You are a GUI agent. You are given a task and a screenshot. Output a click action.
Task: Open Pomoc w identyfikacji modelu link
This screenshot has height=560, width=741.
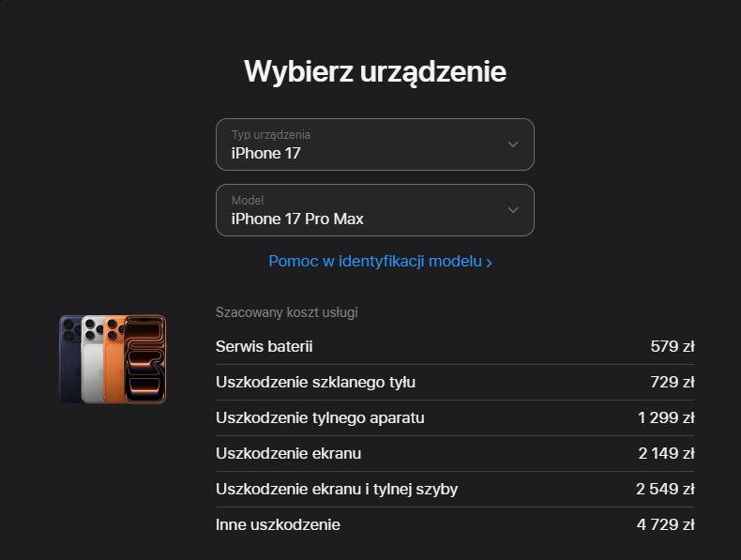(x=381, y=262)
